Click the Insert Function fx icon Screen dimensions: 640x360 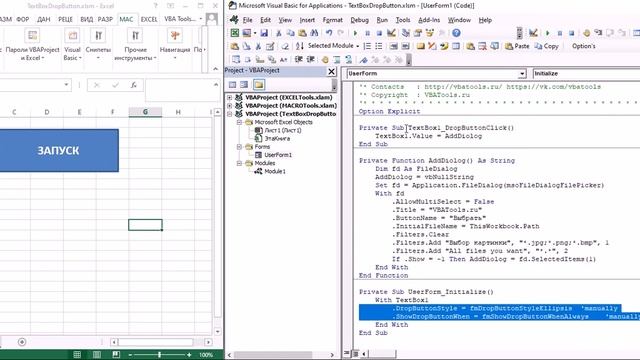(x=133, y=85)
